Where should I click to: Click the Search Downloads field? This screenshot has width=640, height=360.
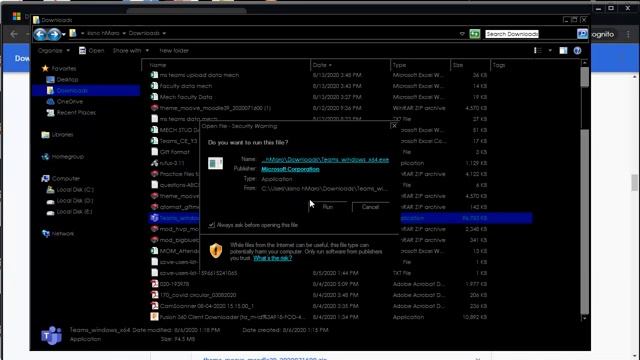(x=512, y=34)
